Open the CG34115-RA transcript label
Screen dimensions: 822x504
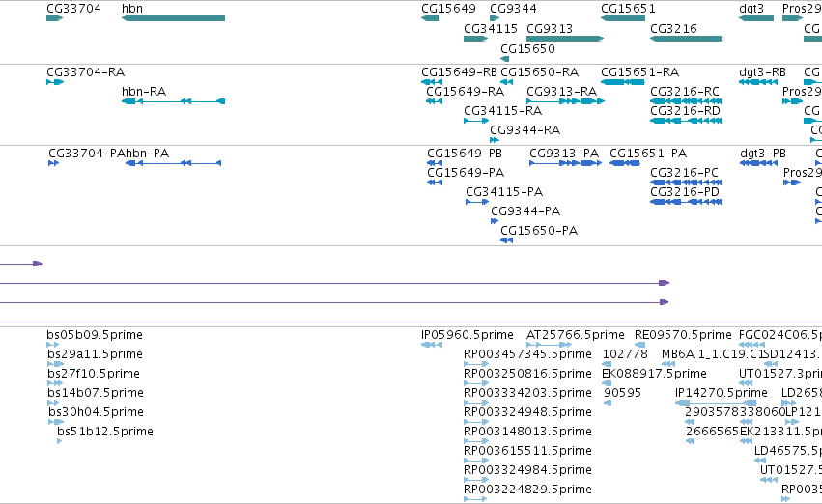coord(502,110)
